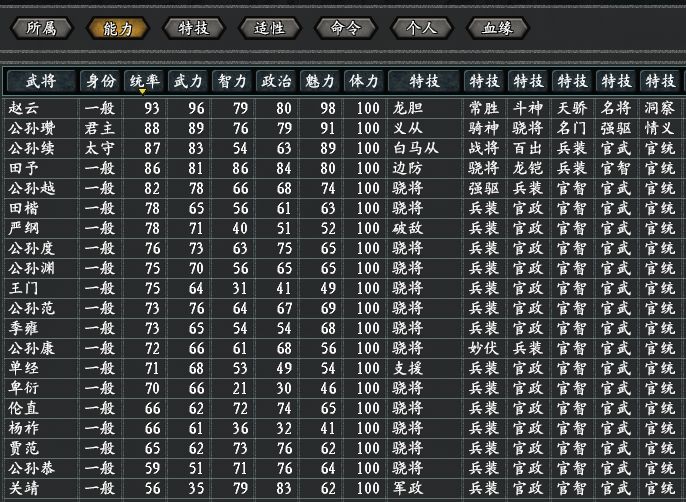Select general 关靖 row

click(343, 488)
